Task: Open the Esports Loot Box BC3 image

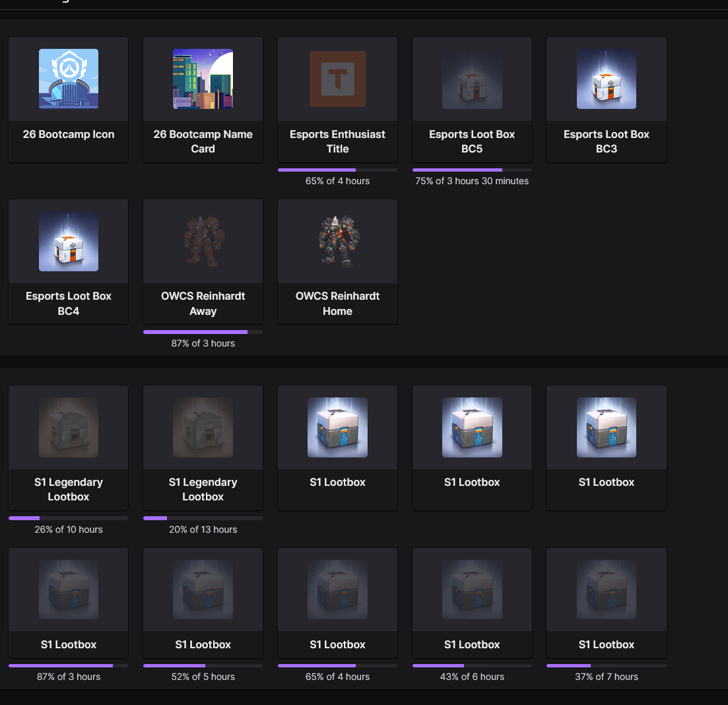Action: tap(607, 79)
